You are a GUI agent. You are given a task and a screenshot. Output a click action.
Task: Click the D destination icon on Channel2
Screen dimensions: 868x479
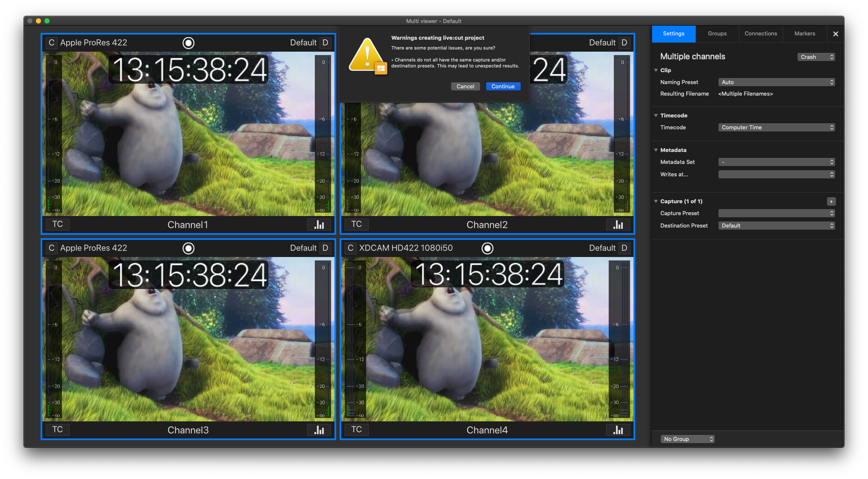tap(625, 43)
